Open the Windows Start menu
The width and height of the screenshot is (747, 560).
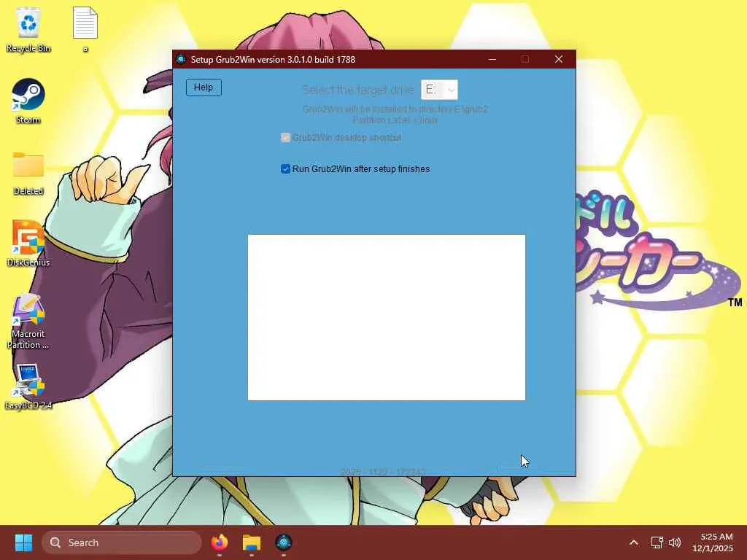coord(23,542)
